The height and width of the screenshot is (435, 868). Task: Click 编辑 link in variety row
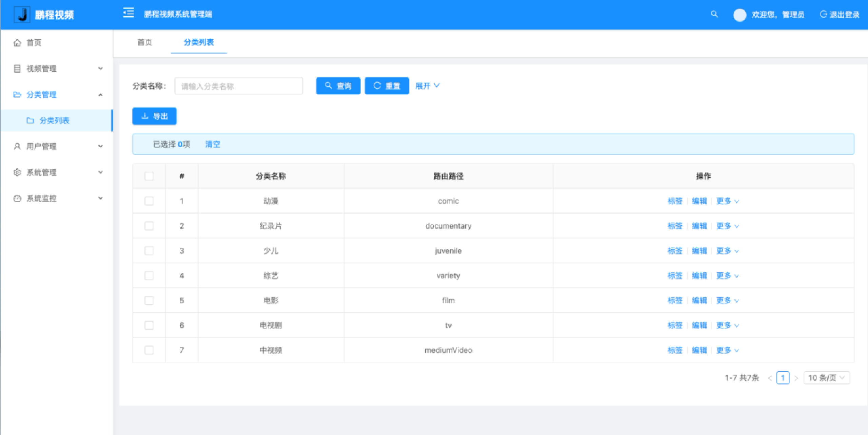[x=699, y=276]
